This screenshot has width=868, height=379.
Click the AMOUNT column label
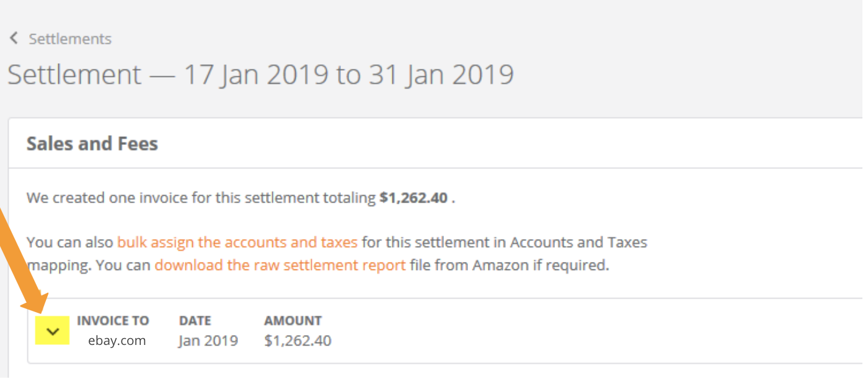(293, 320)
